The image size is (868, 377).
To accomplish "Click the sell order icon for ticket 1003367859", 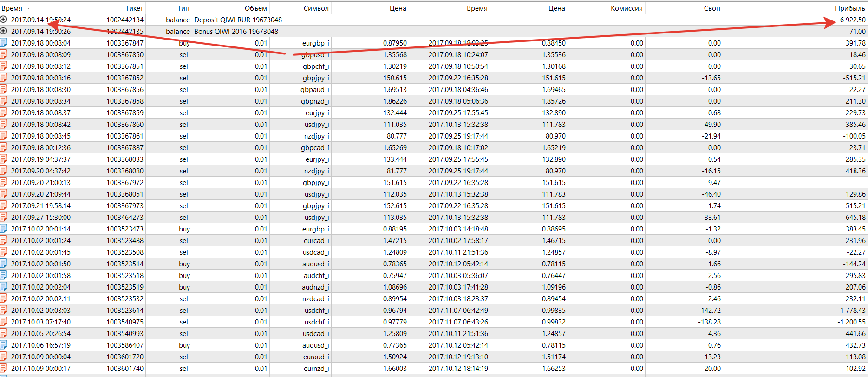I will click(x=3, y=112).
